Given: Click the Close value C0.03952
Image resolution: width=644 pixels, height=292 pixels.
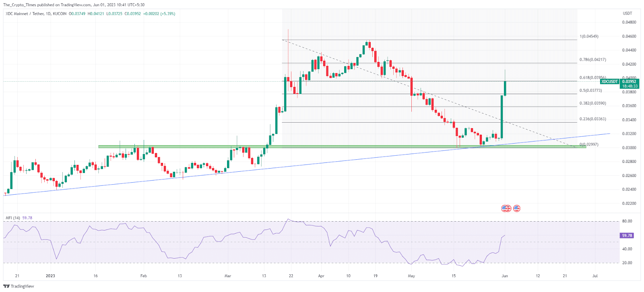Looking at the screenshot, I should (x=132, y=14).
